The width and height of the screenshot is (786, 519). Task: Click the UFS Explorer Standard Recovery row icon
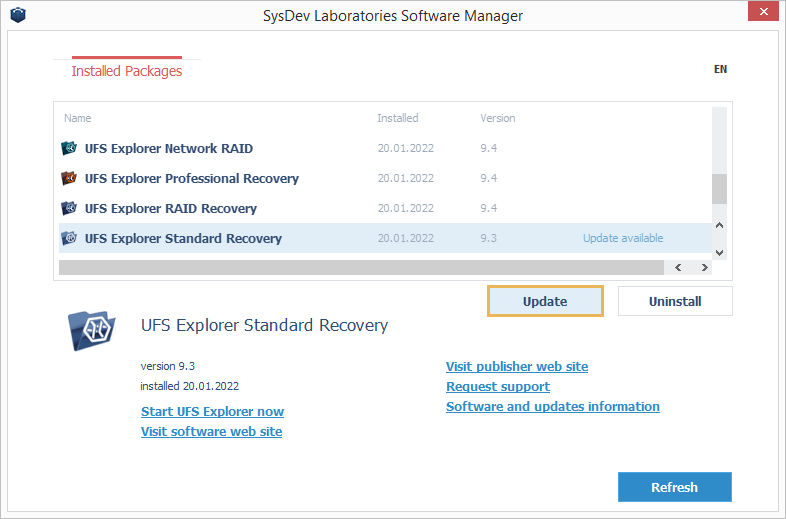(69, 238)
